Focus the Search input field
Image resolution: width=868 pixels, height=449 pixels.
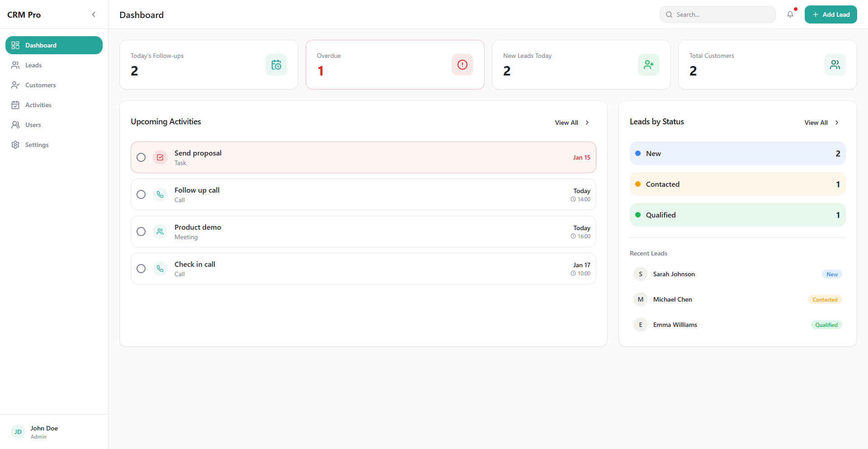point(722,14)
